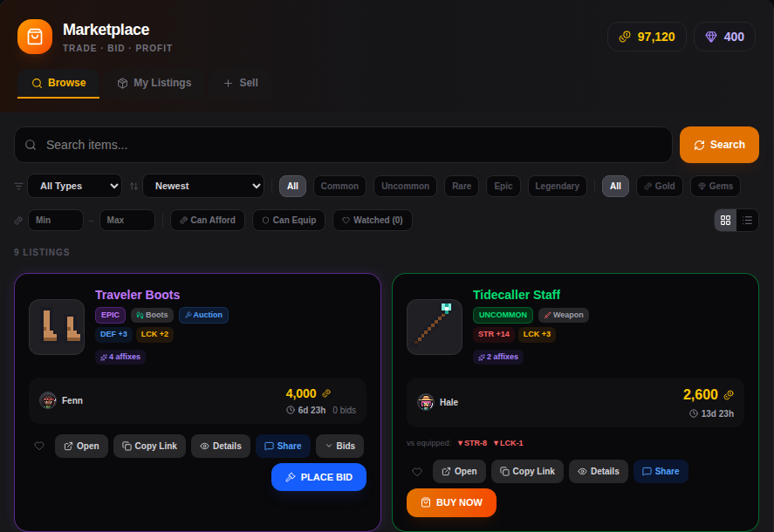Click the PLACE BID button
The image size is (774, 532).
[319, 477]
